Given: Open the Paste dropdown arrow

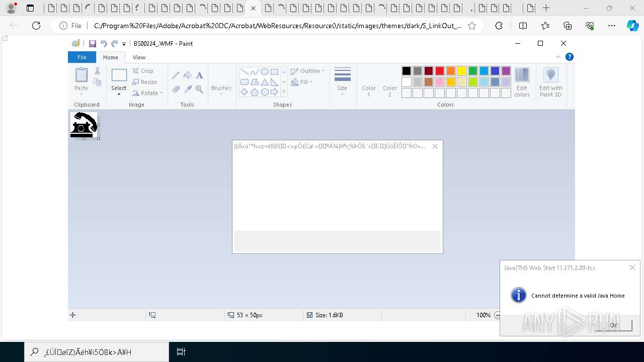Looking at the screenshot, I should (81, 94).
